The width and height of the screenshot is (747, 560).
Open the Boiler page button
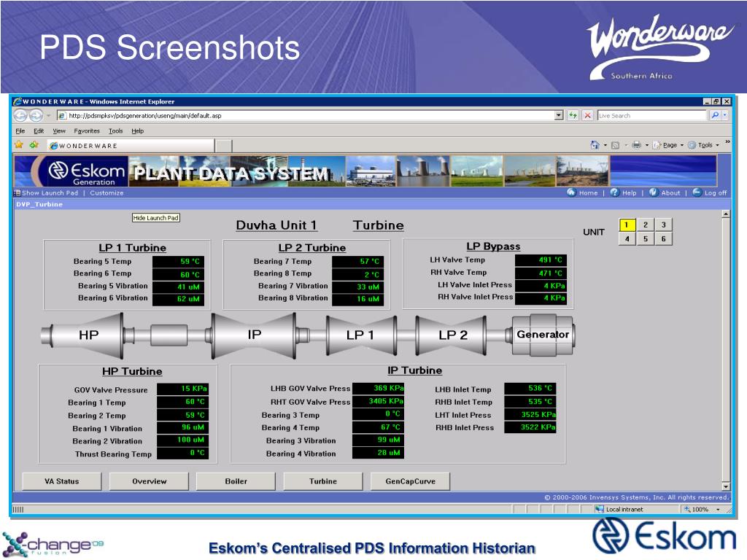point(236,481)
